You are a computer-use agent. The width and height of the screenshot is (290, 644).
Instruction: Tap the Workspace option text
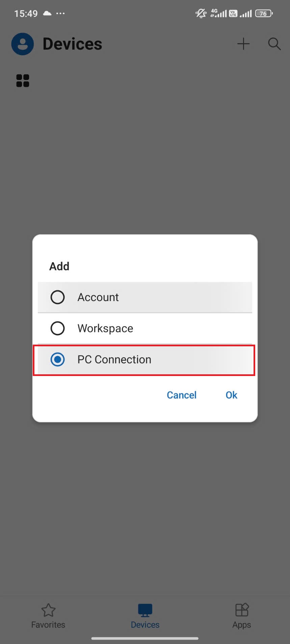105,328
